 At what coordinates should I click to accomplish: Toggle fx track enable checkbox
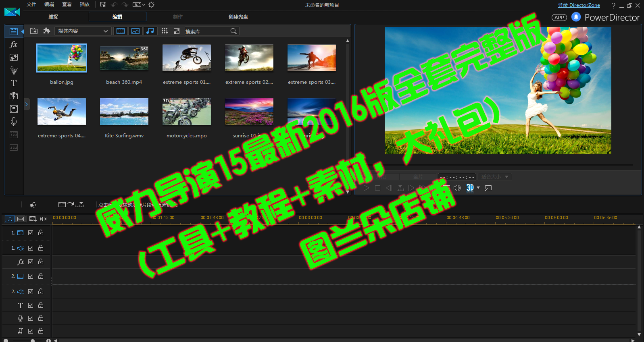(31, 262)
